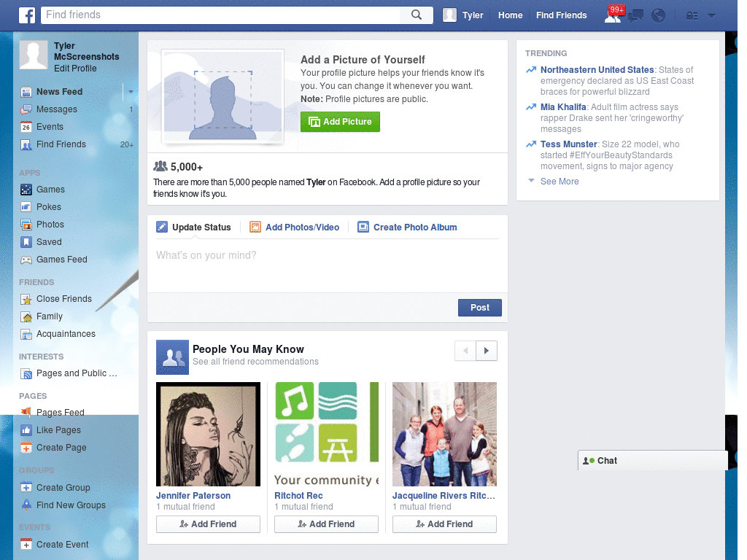The height and width of the screenshot is (560, 747).
Task: Open the Edit Profile link
Action: point(75,69)
